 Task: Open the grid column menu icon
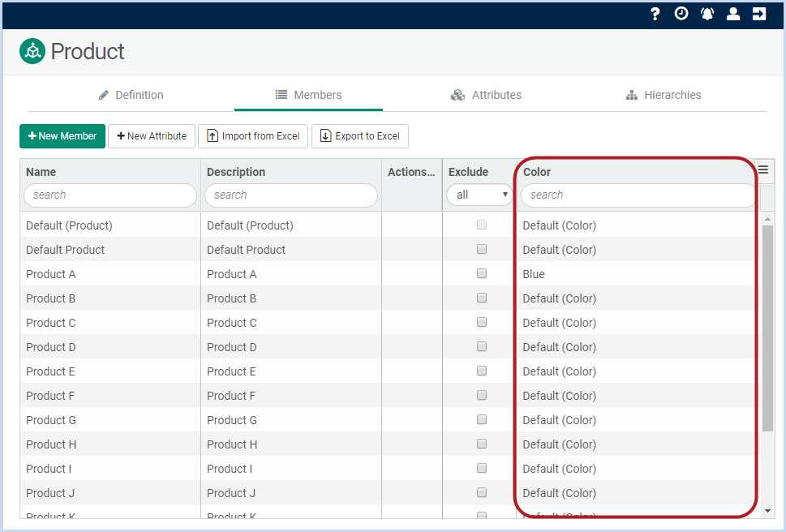tap(763, 169)
